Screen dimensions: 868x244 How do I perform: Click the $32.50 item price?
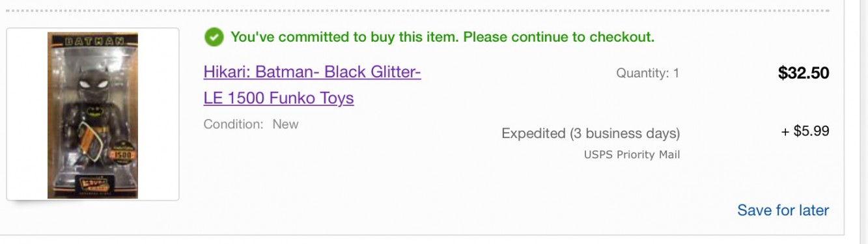point(804,73)
